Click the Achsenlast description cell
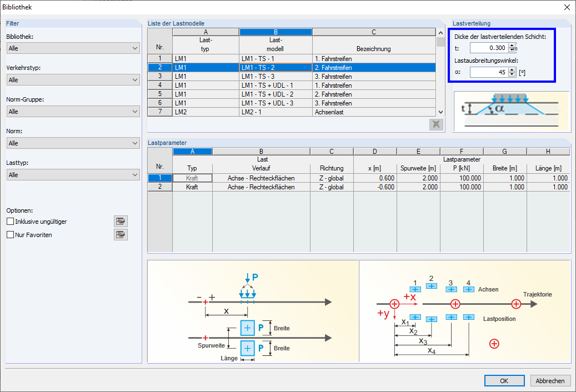576x392 pixels. [x=374, y=112]
